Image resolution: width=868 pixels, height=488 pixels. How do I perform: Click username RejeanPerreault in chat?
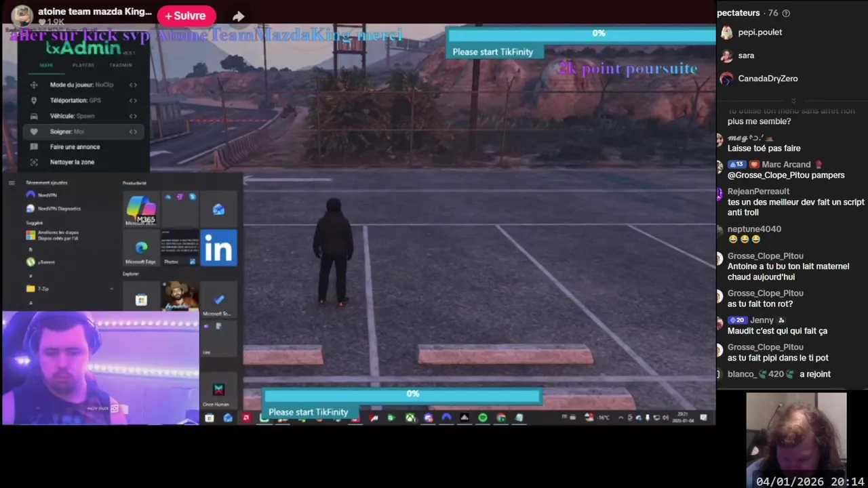coord(758,192)
